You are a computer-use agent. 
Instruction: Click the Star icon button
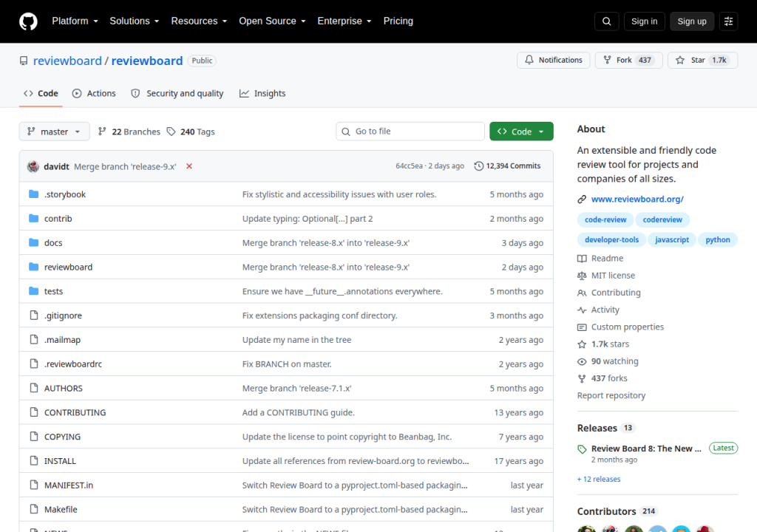[680, 60]
